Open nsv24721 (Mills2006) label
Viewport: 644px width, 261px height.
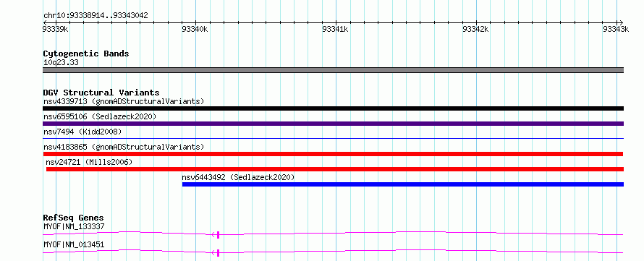(89, 162)
